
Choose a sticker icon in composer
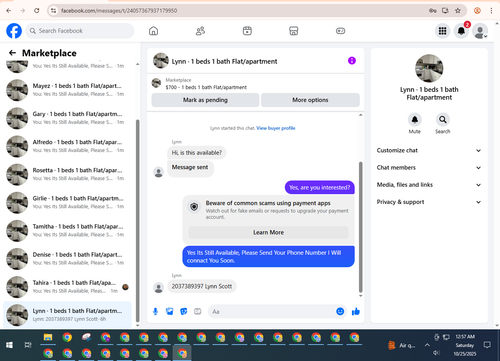tap(184, 311)
